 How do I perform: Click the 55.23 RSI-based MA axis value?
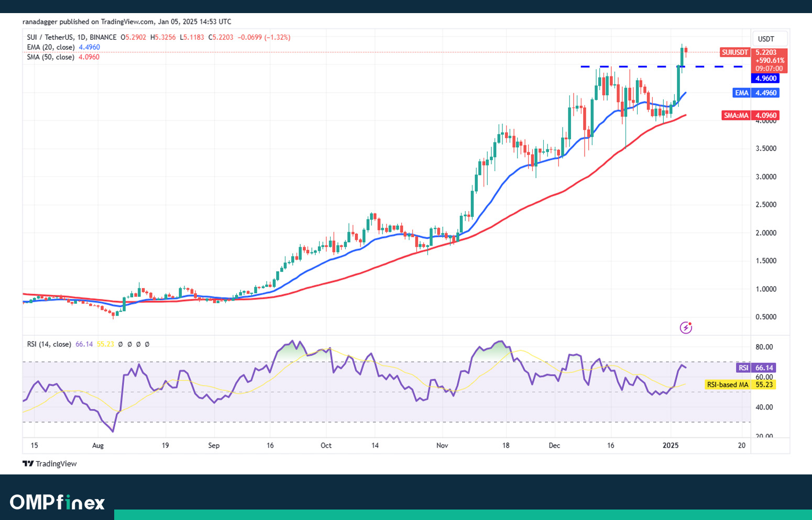pyautogui.click(x=764, y=384)
